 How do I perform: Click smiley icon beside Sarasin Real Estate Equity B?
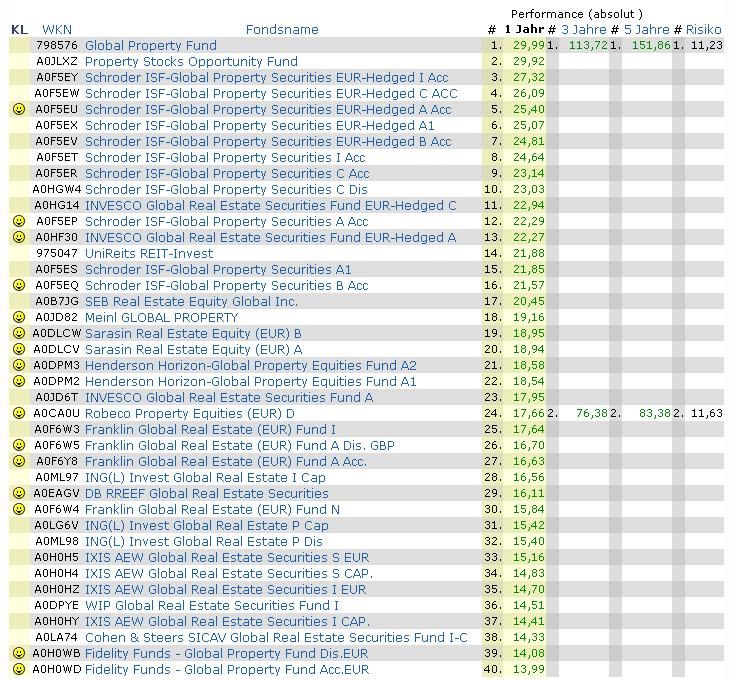tap(19, 333)
